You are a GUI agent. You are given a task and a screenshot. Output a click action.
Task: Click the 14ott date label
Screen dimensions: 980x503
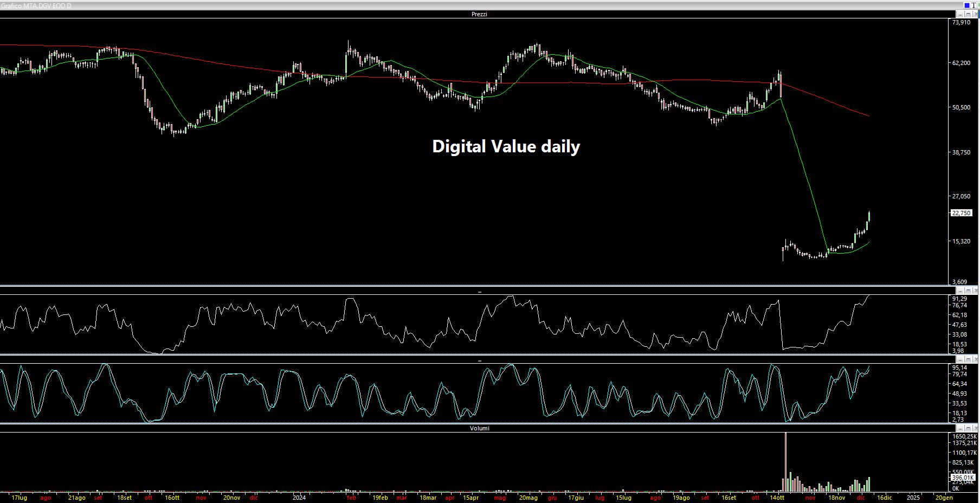pos(776,498)
